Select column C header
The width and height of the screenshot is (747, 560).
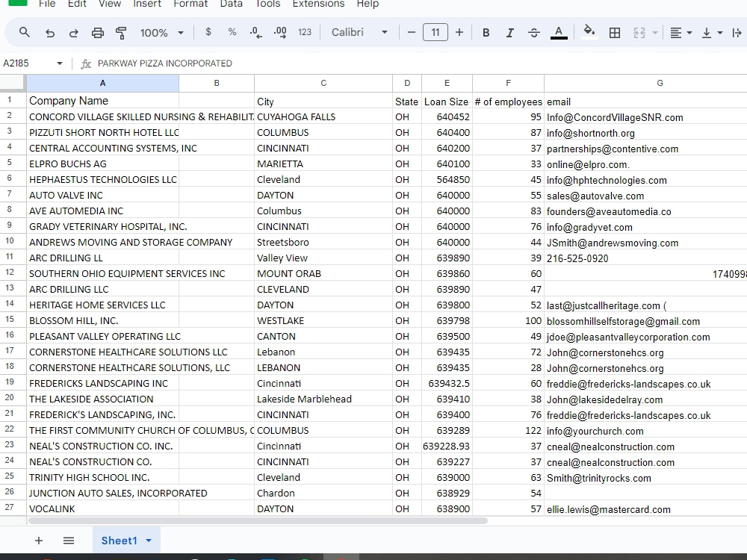323,83
